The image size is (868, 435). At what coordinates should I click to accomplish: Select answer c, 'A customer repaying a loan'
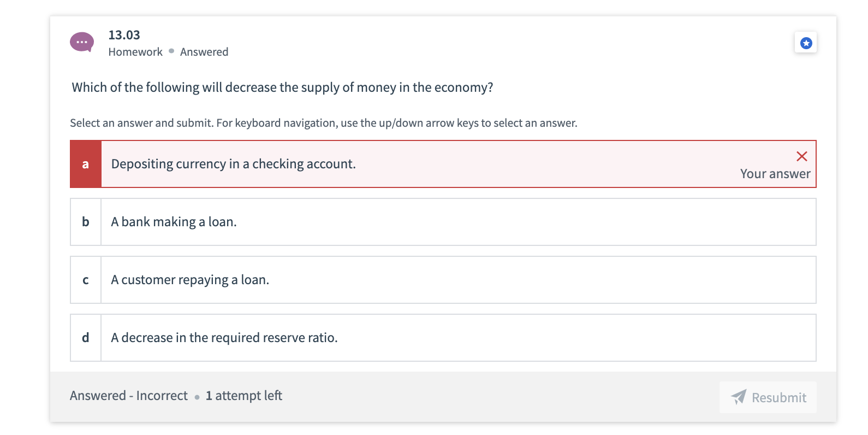[x=382, y=280]
